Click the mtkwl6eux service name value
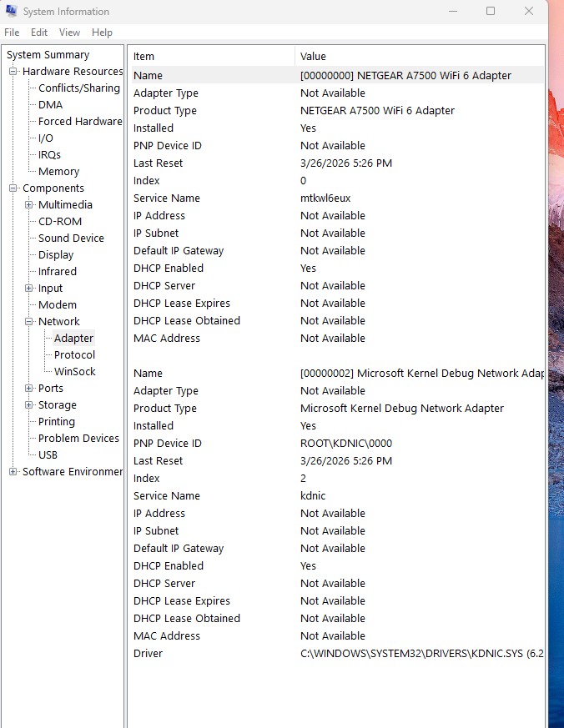The image size is (564, 728). 325,198
